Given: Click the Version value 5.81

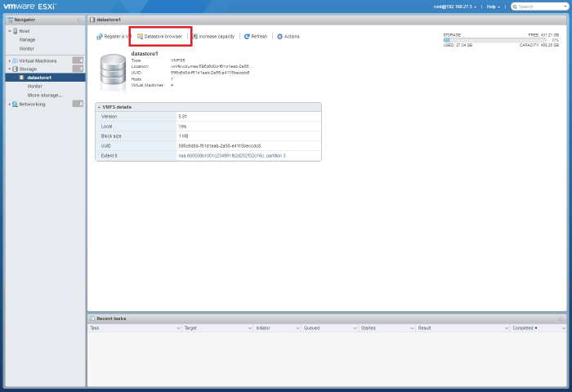Looking at the screenshot, I should click(183, 117).
